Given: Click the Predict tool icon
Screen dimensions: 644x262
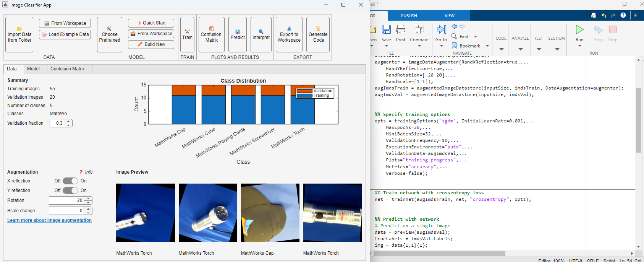Looking at the screenshot, I should coord(238,32).
